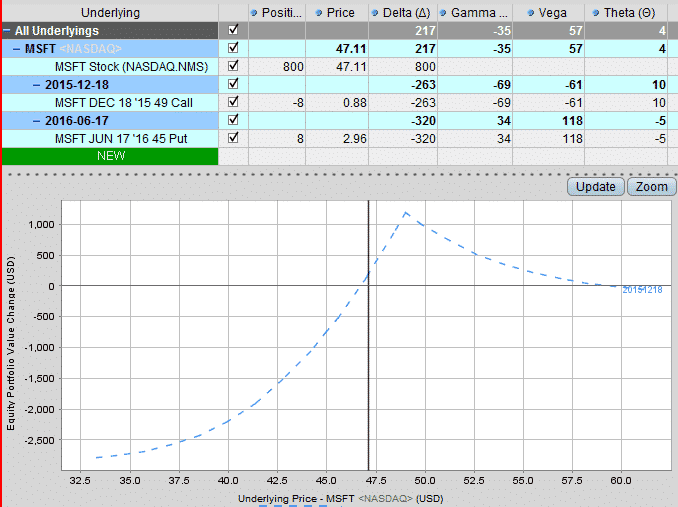Click the blue dot icon on Theta column
This screenshot has width=678, height=507.
(596, 13)
